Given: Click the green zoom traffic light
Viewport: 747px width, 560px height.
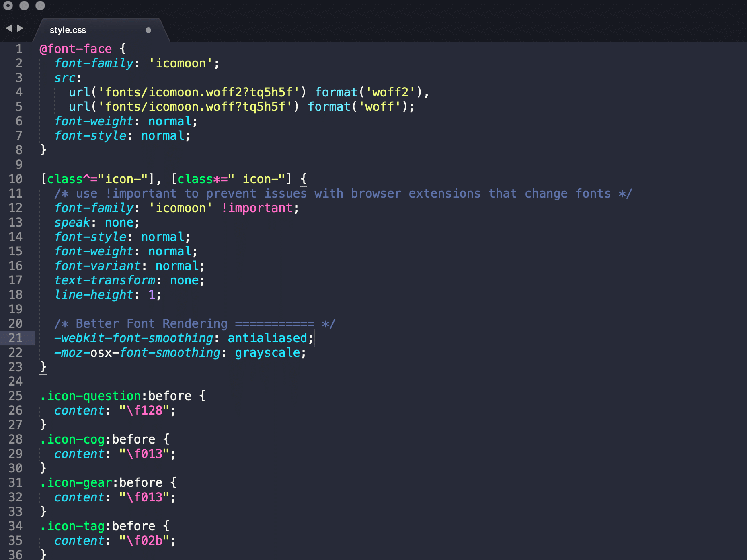Looking at the screenshot, I should point(39,6).
